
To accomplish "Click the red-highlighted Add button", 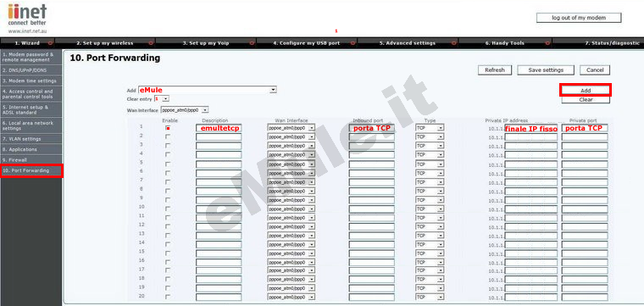I will pos(586,90).
